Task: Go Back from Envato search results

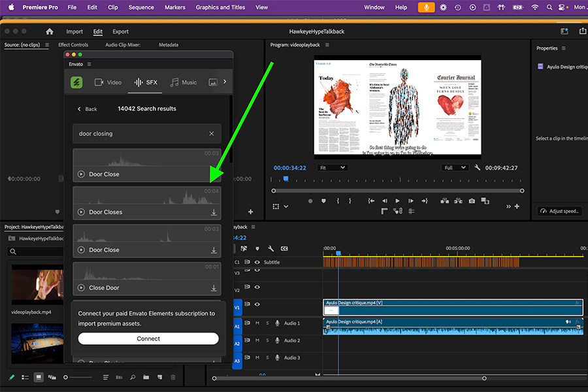Action: coord(87,109)
